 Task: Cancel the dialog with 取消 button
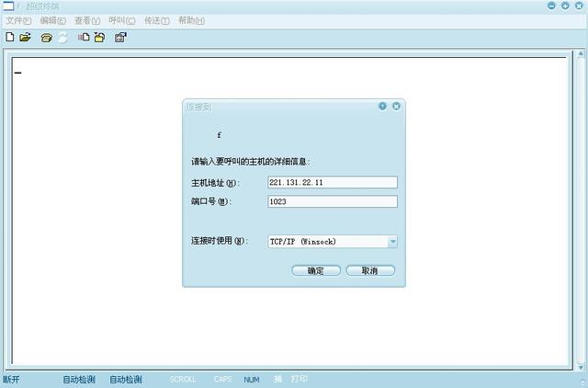click(370, 270)
